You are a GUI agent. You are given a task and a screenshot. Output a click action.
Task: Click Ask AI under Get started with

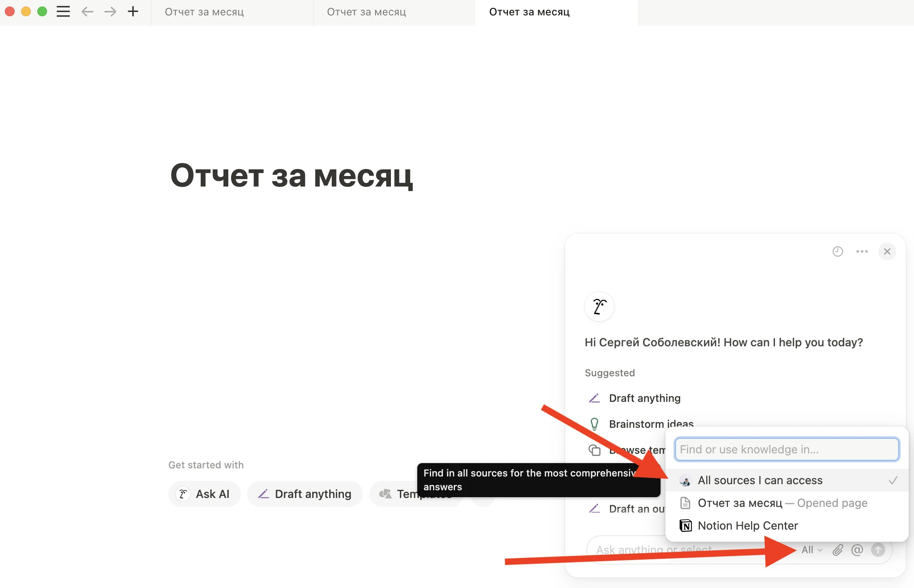204,494
